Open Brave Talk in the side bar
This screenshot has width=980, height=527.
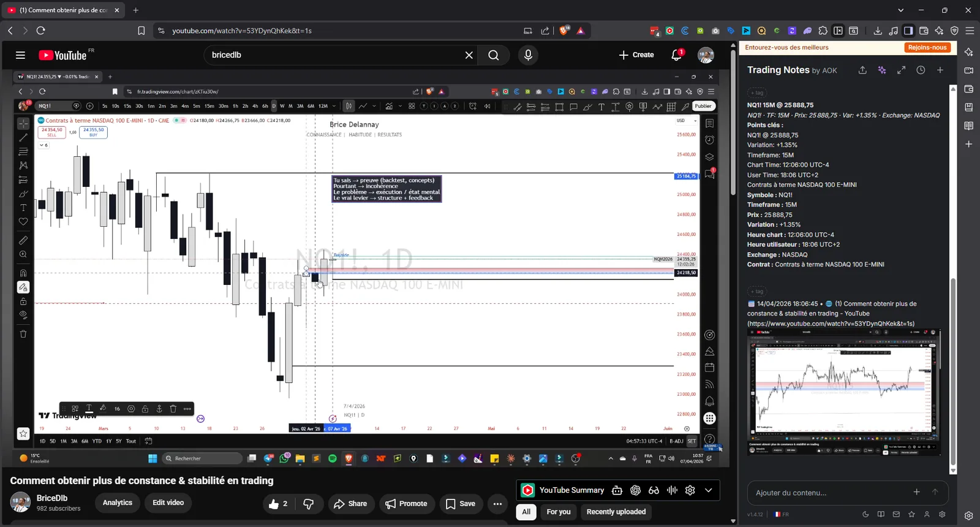[x=968, y=70]
